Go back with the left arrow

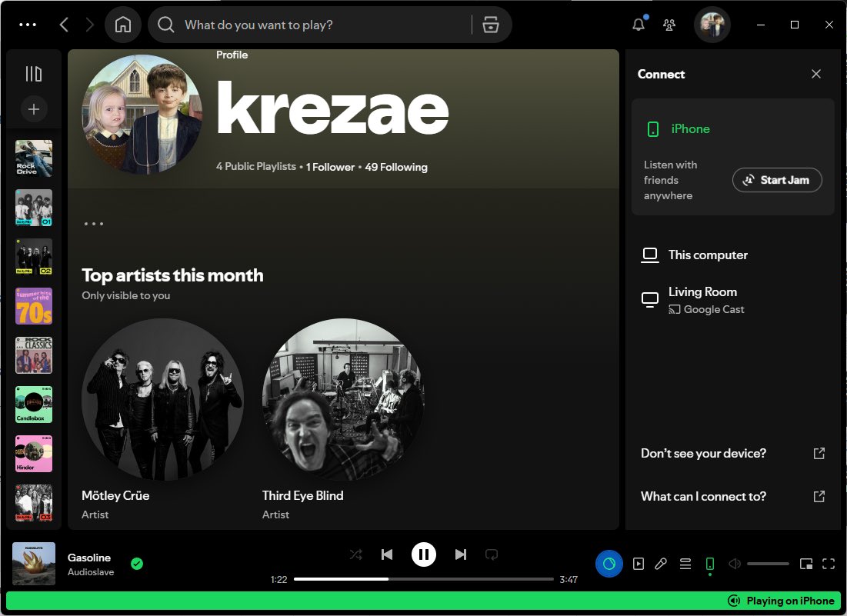click(x=64, y=25)
